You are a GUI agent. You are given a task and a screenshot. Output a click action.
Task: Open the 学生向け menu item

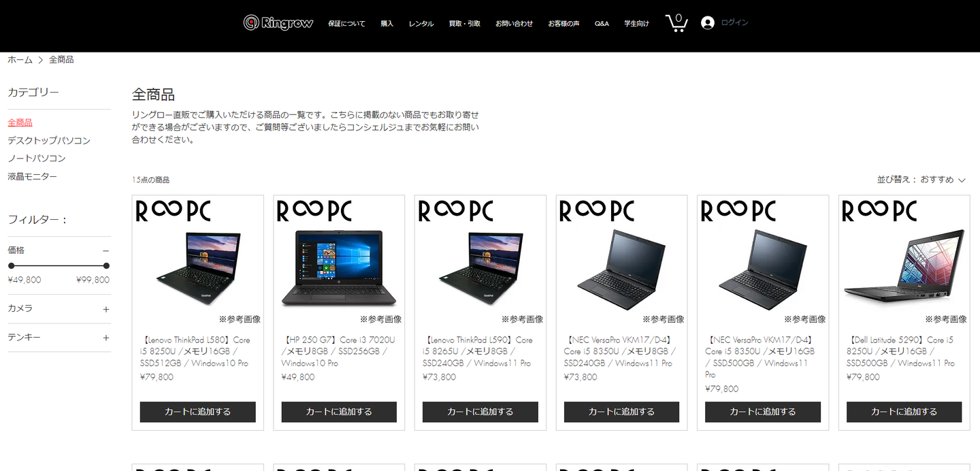(x=636, y=24)
